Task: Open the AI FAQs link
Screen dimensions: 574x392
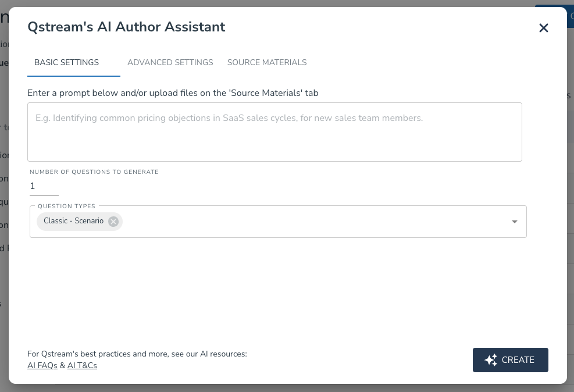Action: click(42, 365)
